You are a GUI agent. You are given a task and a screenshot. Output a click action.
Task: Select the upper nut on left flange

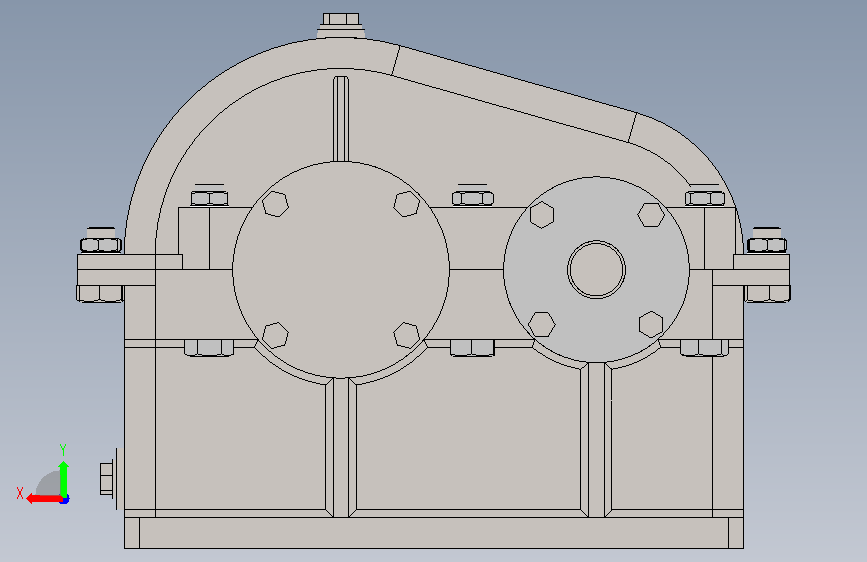101,245
